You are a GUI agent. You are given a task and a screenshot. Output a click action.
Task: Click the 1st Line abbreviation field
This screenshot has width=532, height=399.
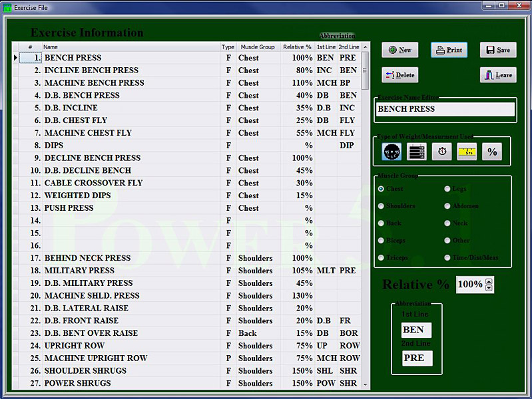click(417, 330)
